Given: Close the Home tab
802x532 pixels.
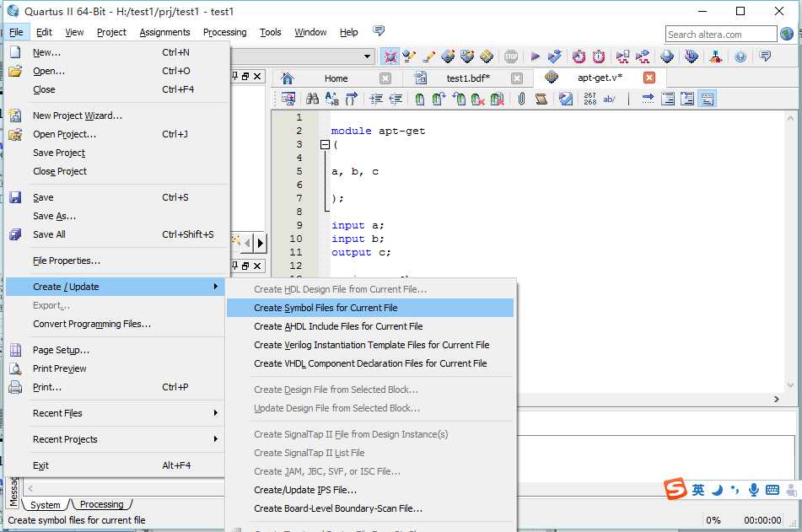Looking at the screenshot, I should 385,78.
